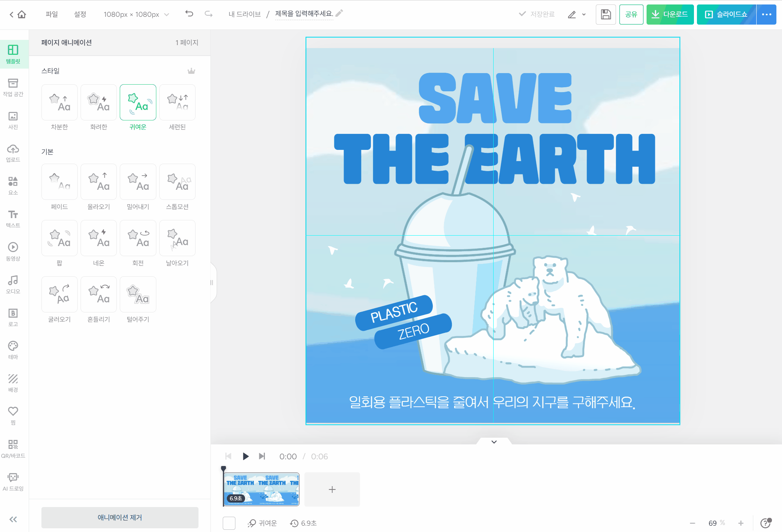Open the 템플릿 sidebar panel
The height and width of the screenshot is (532, 782).
(x=13, y=54)
